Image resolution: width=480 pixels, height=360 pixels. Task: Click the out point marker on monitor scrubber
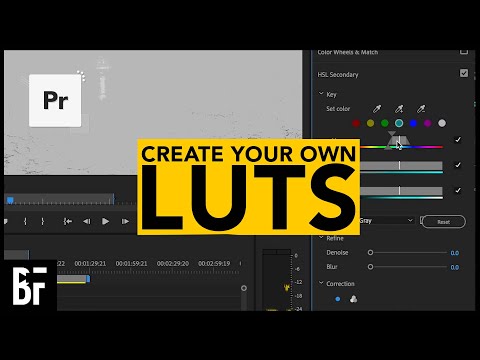[113, 199]
